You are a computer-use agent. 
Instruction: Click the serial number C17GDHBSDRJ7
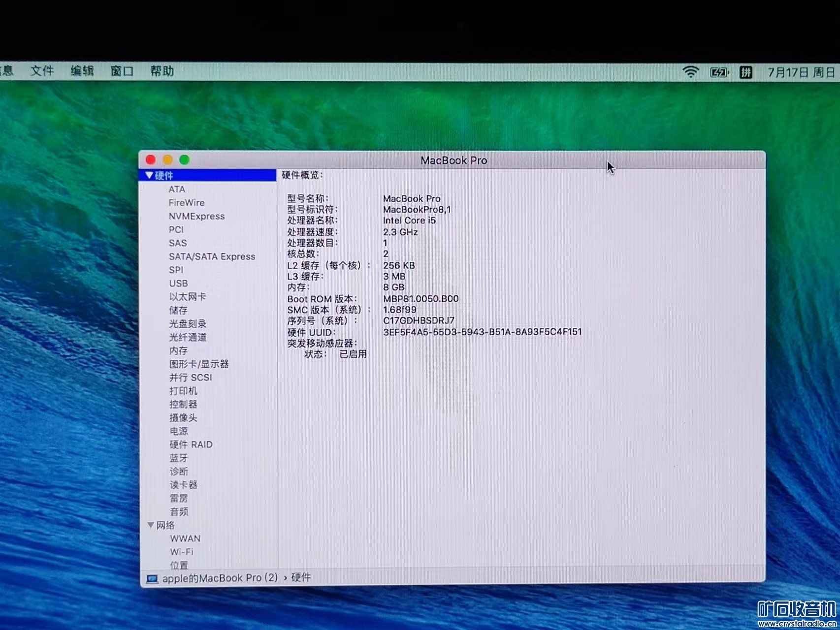[x=419, y=320]
